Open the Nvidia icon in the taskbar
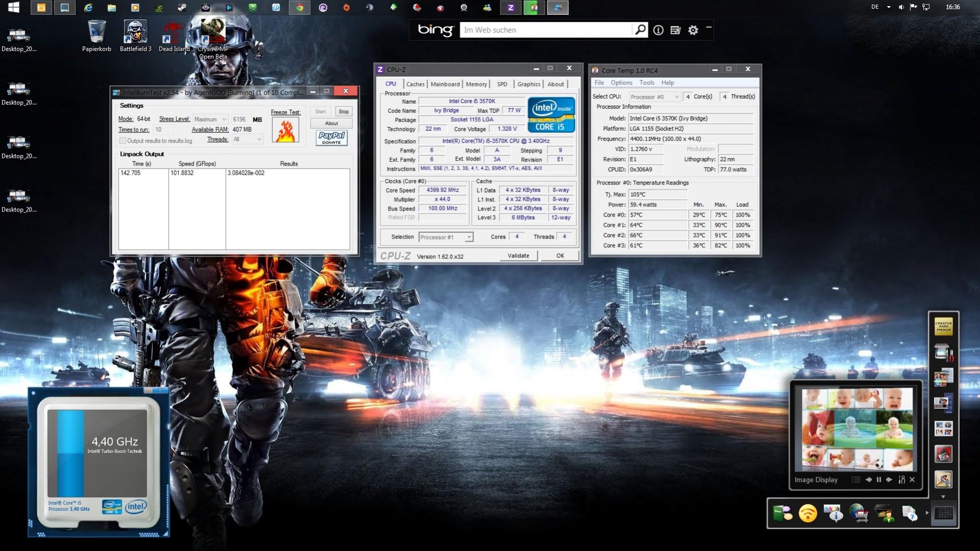This screenshot has height=551, width=980. point(159,8)
